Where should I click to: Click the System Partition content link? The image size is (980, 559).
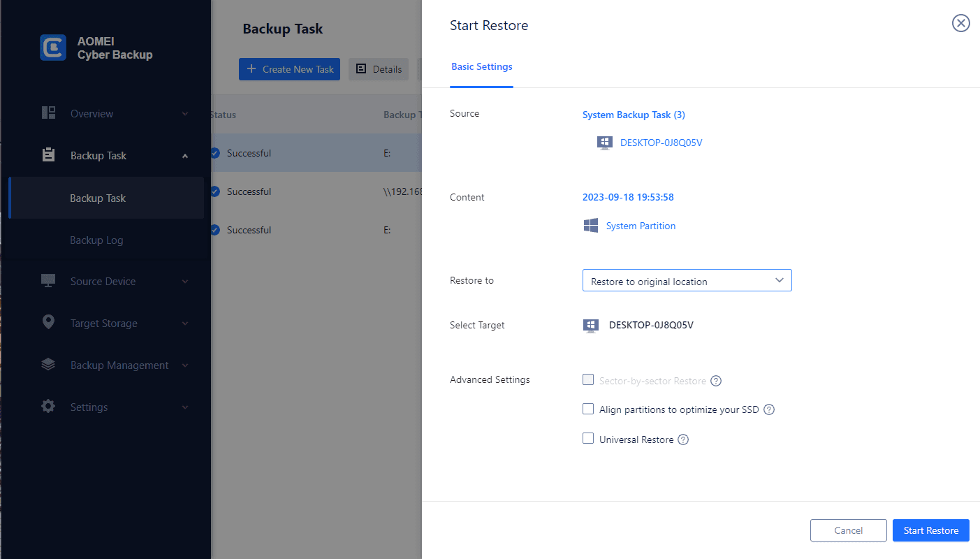tap(641, 226)
